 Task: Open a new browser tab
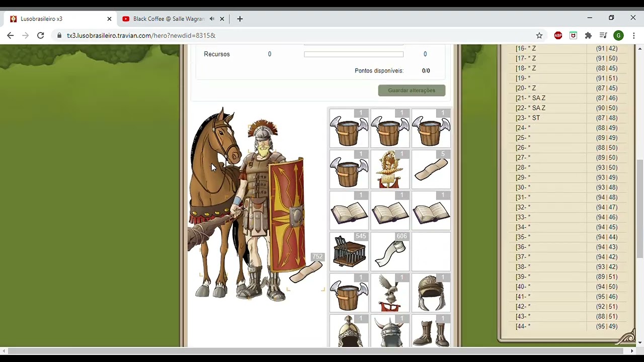240,19
